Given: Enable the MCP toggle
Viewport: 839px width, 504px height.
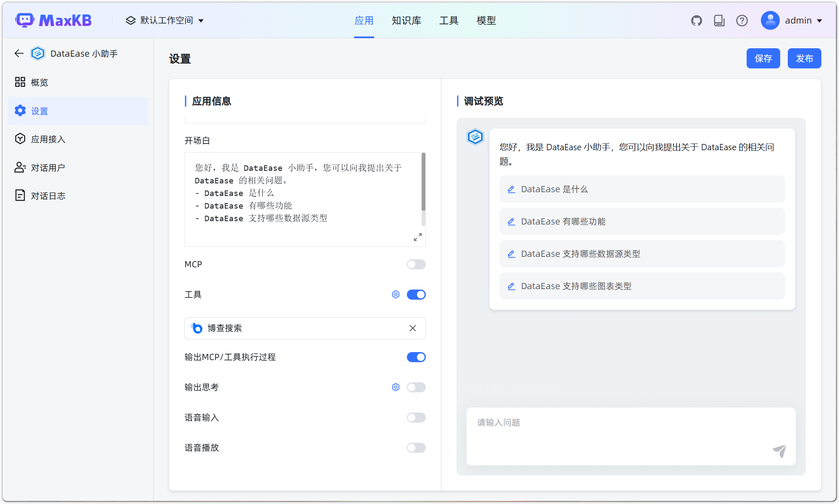Looking at the screenshot, I should tap(416, 264).
